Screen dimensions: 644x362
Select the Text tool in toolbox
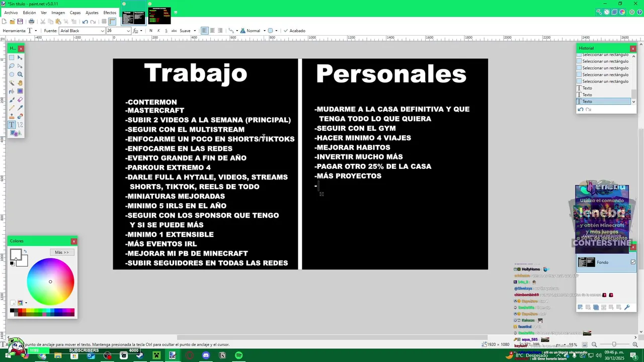click(12, 125)
